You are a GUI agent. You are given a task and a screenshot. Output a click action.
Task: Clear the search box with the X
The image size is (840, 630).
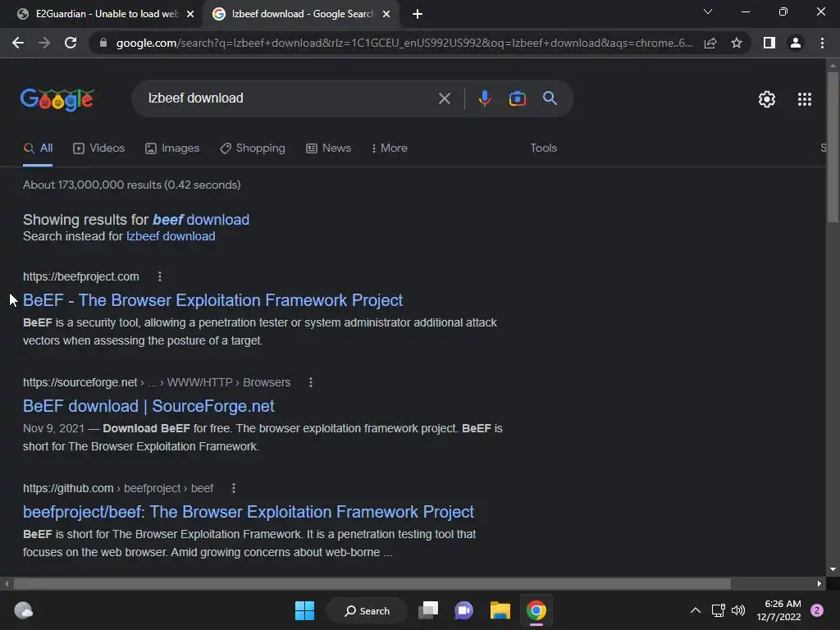(x=444, y=98)
